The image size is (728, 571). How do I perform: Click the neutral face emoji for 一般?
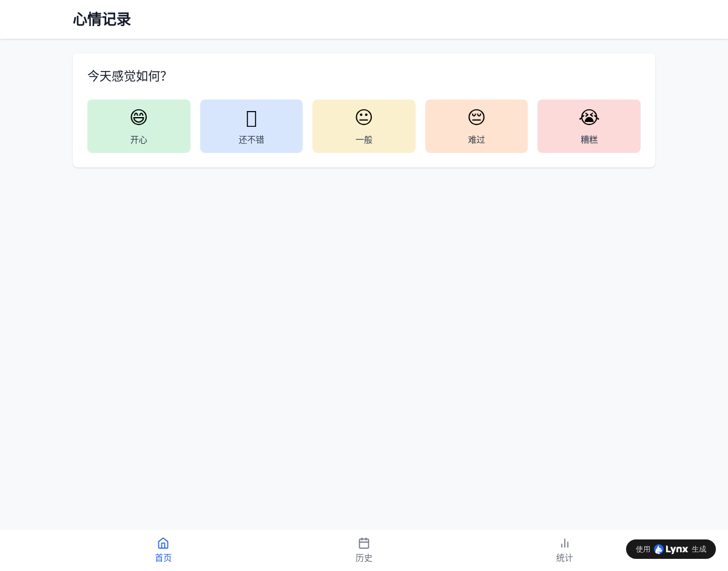(x=364, y=117)
